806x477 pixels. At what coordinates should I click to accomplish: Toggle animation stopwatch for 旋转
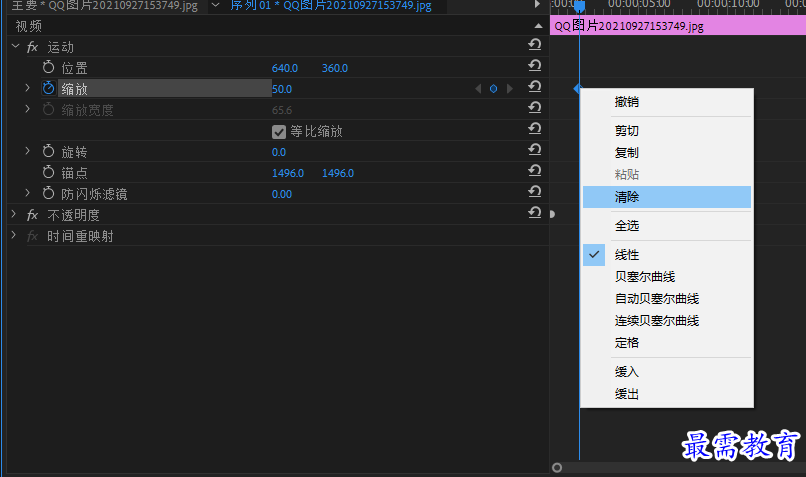pyautogui.click(x=48, y=152)
